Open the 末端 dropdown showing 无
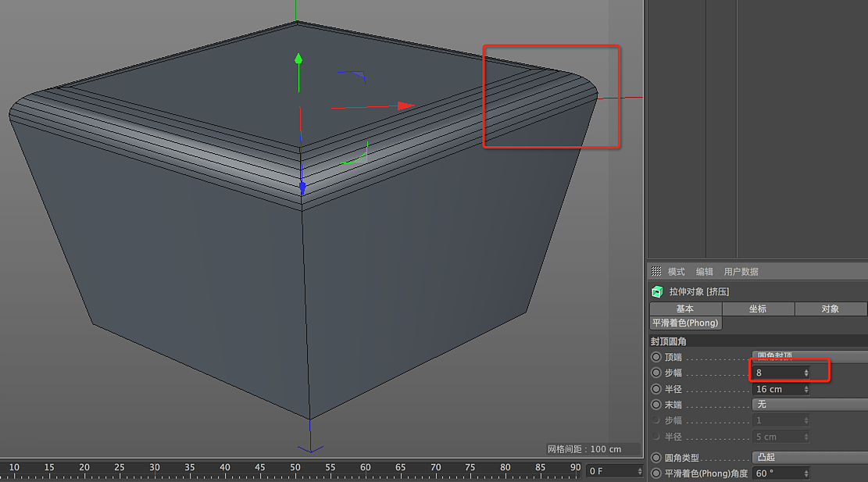The height and width of the screenshot is (482, 868). coord(809,405)
